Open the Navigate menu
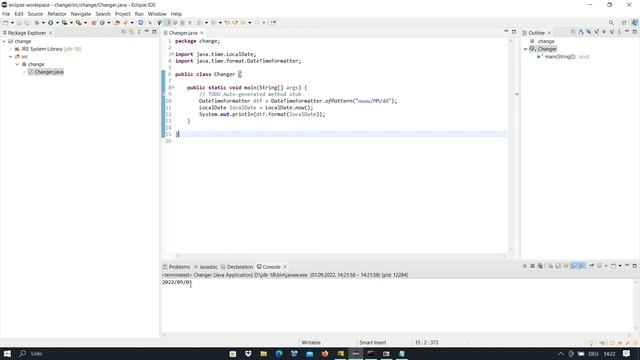This screenshot has width=640, height=360. 81,14
